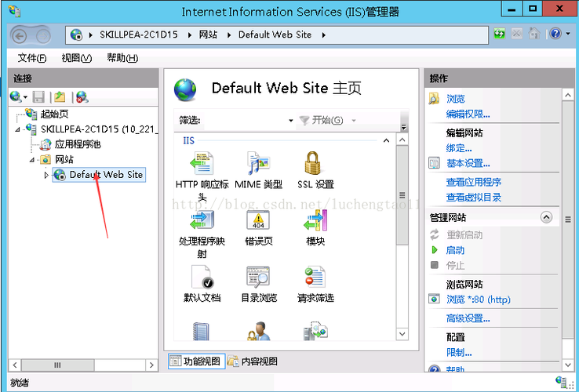The image size is (579, 392).
Task: Click the 高级设置... link
Action: pos(468,318)
